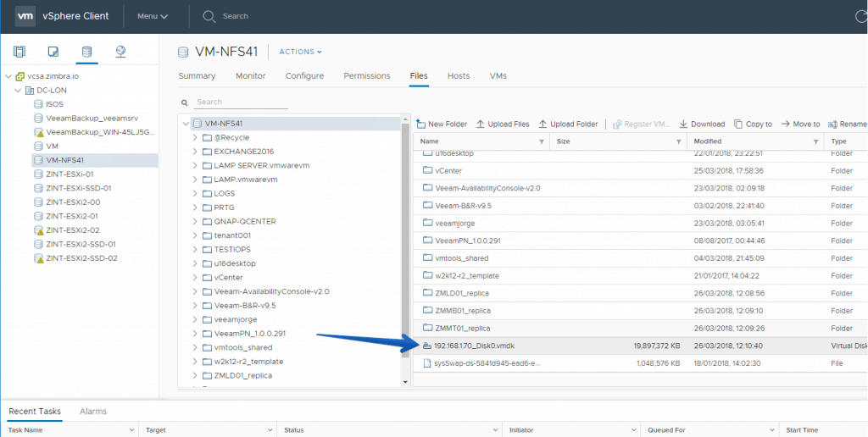Collapse vcsa.zimbra.io tree node
The height and width of the screenshot is (437, 868).
(x=8, y=76)
